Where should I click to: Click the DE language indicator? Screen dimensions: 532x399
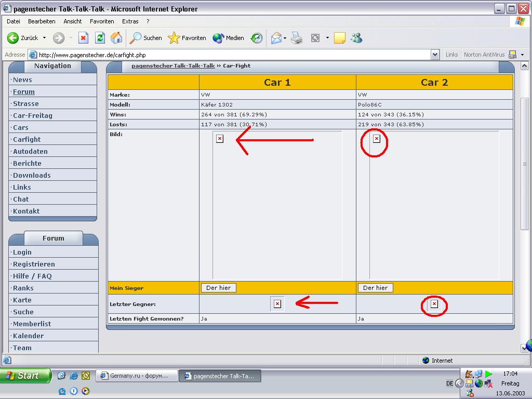click(x=449, y=384)
